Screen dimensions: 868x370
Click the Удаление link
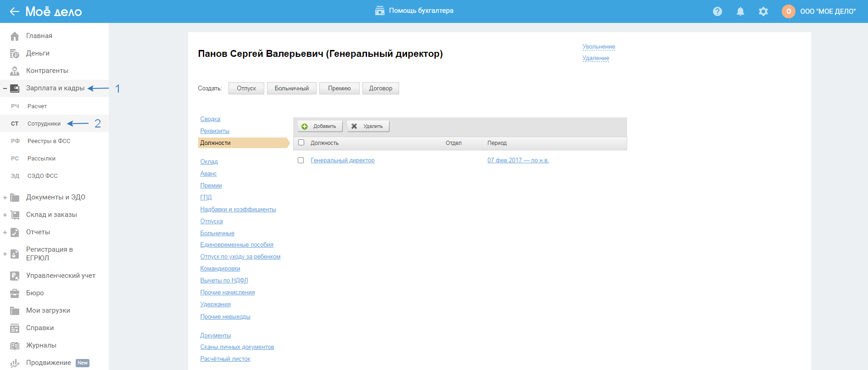tap(596, 58)
